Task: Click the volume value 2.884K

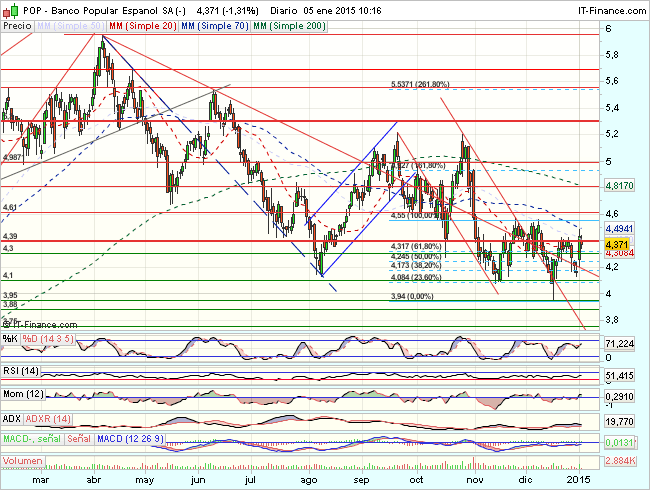Action: [620, 461]
